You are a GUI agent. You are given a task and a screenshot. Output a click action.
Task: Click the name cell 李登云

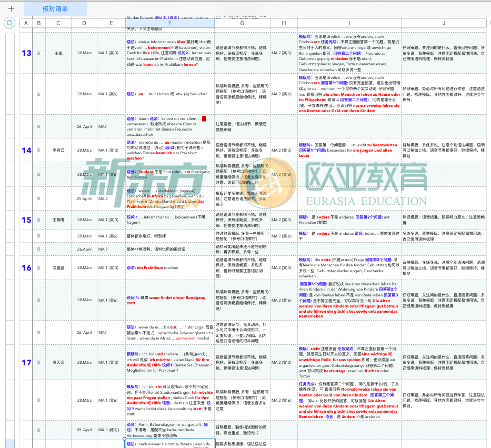click(x=58, y=150)
